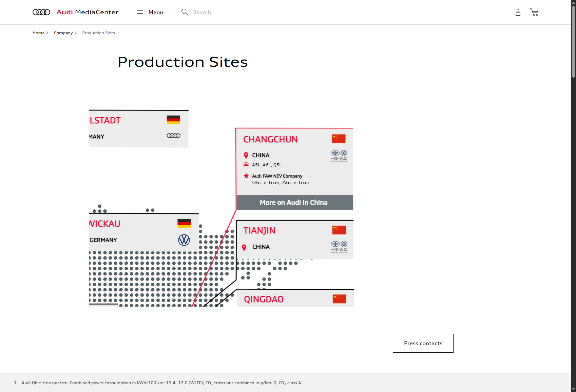Go to Company breadcrumb

63,33
